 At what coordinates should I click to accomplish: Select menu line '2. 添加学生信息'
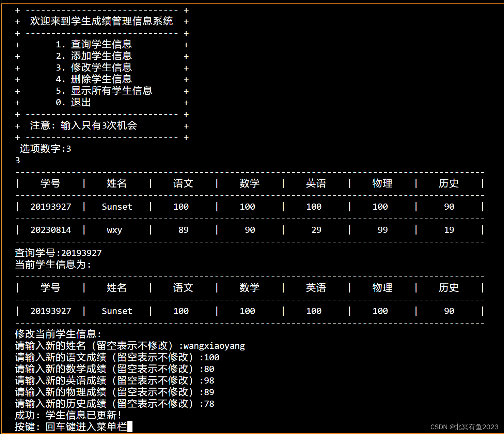click(94, 56)
